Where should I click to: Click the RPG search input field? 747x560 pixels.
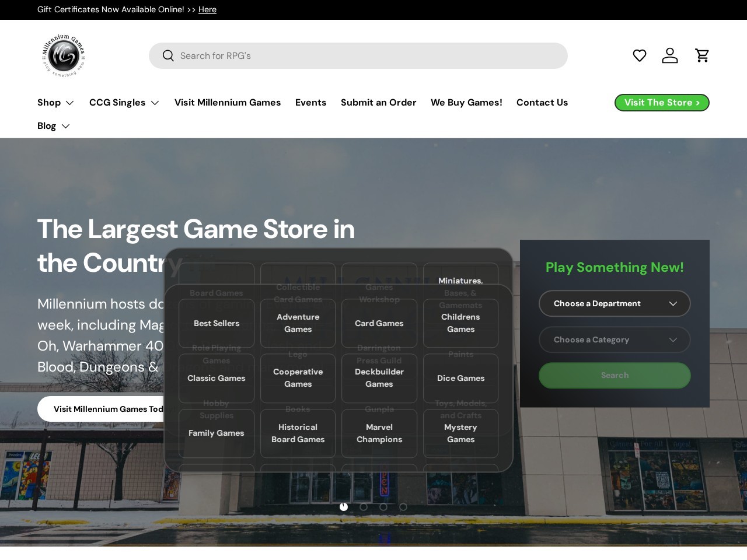tap(358, 55)
